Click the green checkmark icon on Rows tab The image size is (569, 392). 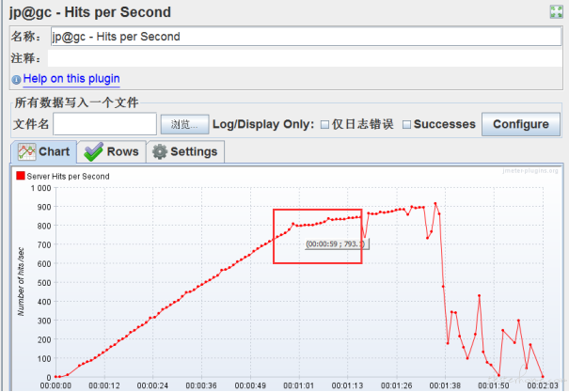pos(93,152)
